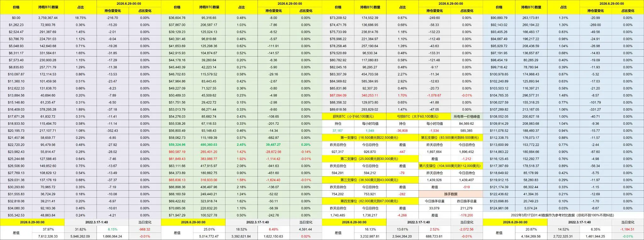The height and width of the screenshot is (240, 644).
Task: Click the 亏损BTC（大于60,100美元） header
Action: point(418,117)
